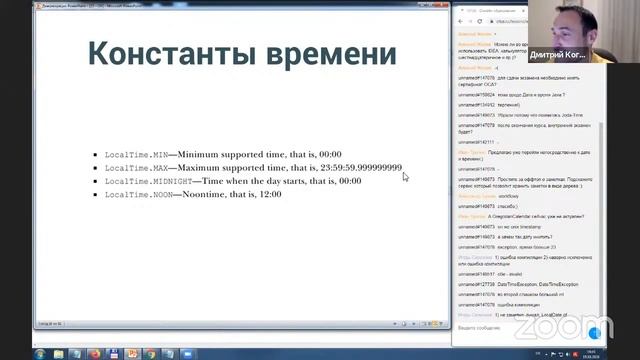Open the Windows Start menu
Viewport: 640px width, 360px height.
click(x=40, y=354)
